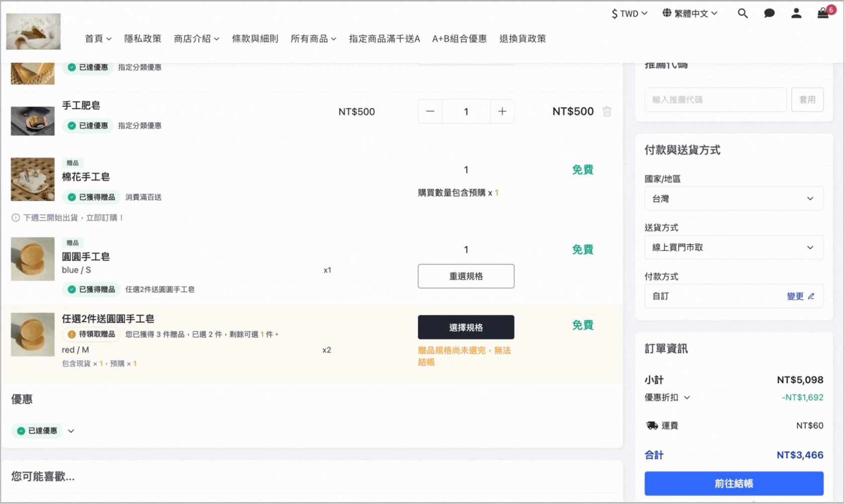Viewport: 845px width, 504px height.
Task: Click 套用 to apply referral code
Action: pos(807,100)
